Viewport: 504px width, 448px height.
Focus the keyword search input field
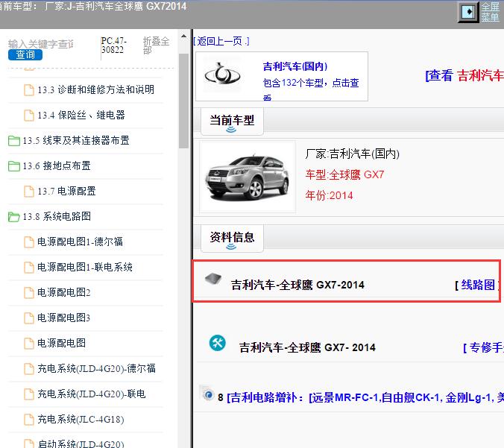pyautogui.click(x=41, y=44)
